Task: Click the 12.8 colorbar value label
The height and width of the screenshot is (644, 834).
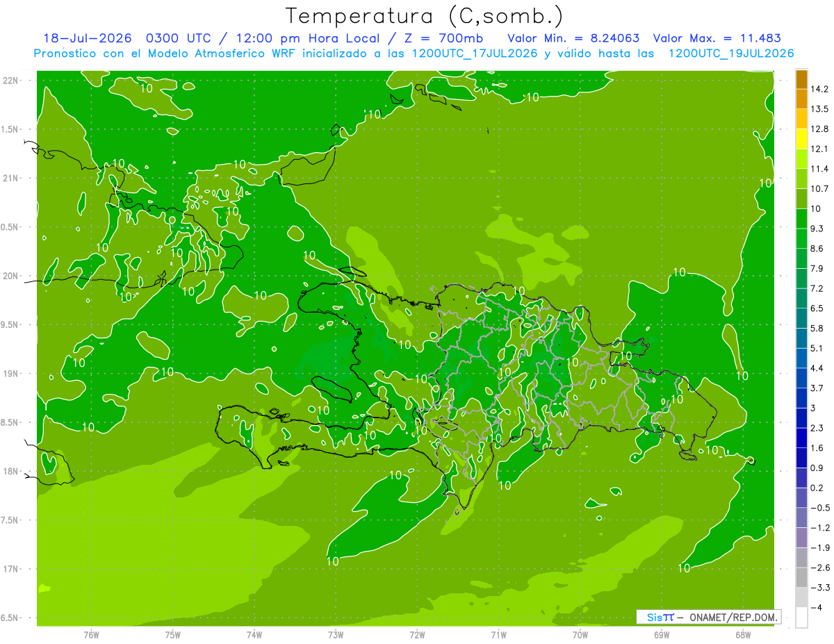Action: coord(819,129)
